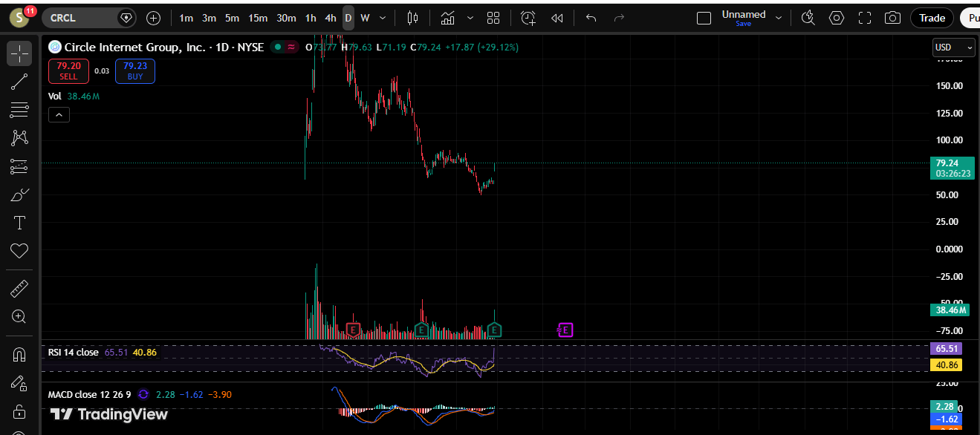Image resolution: width=980 pixels, height=435 pixels.
Task: Expand the indicators favorites dropdown arrow
Action: 470,18
